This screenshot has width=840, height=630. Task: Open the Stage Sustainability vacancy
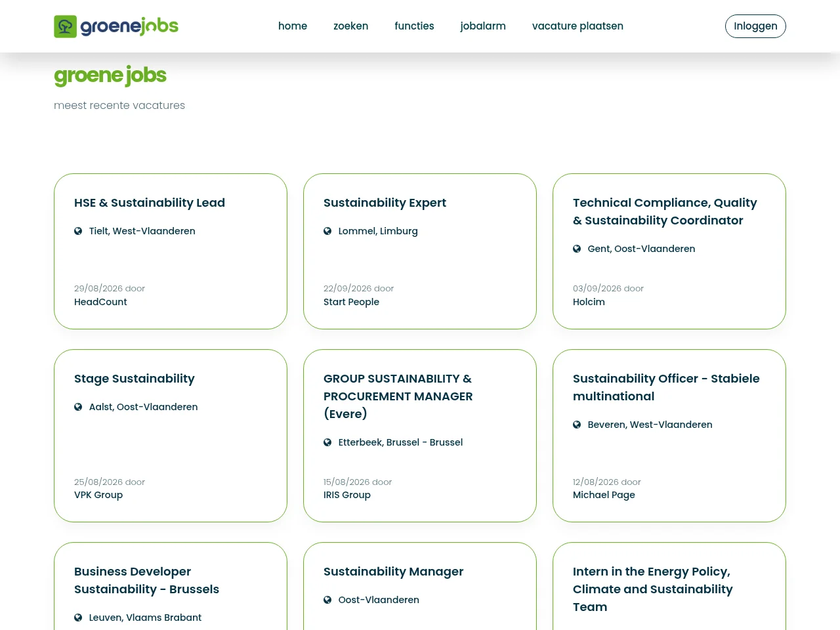pos(135,379)
